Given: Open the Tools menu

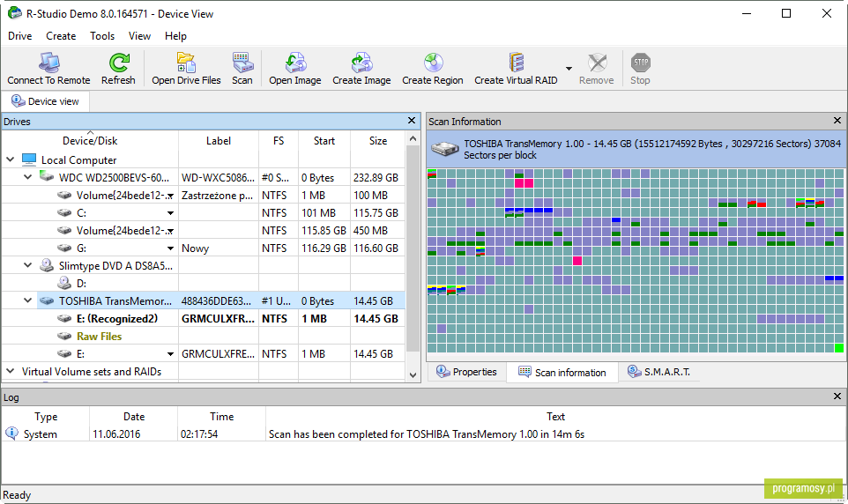Looking at the screenshot, I should [102, 36].
